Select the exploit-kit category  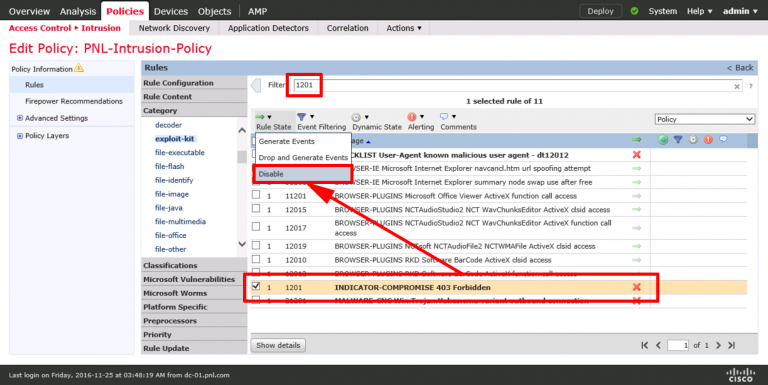point(175,139)
